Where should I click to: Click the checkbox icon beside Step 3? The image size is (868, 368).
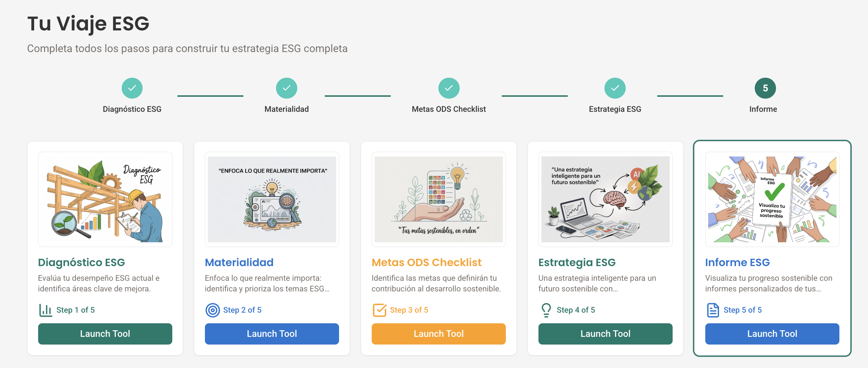tap(379, 310)
